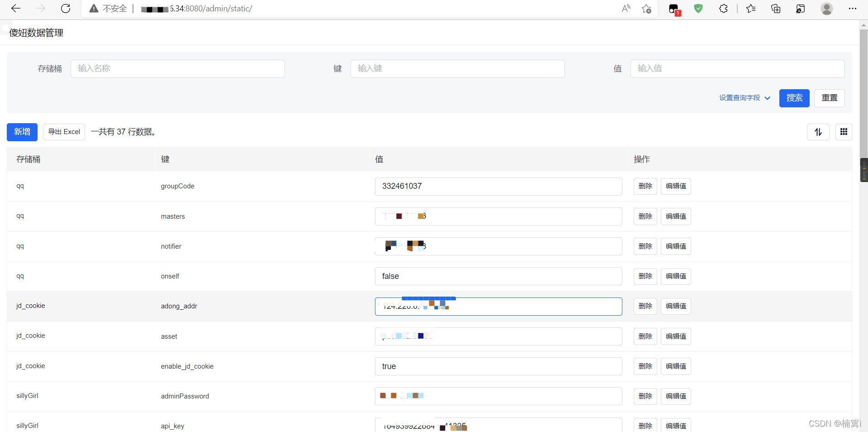Viewport: 868px width, 432px height.
Task: Click the enable_jd_cookie value field
Action: (498, 366)
